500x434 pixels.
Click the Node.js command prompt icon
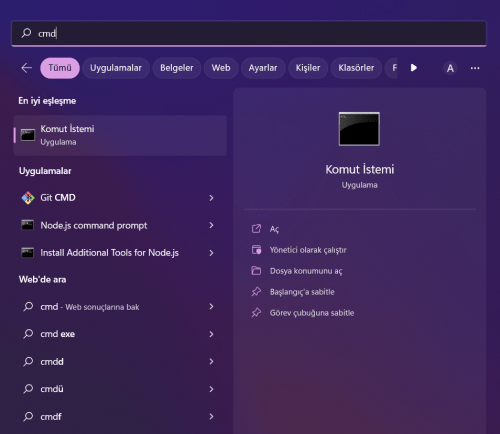click(x=27, y=225)
